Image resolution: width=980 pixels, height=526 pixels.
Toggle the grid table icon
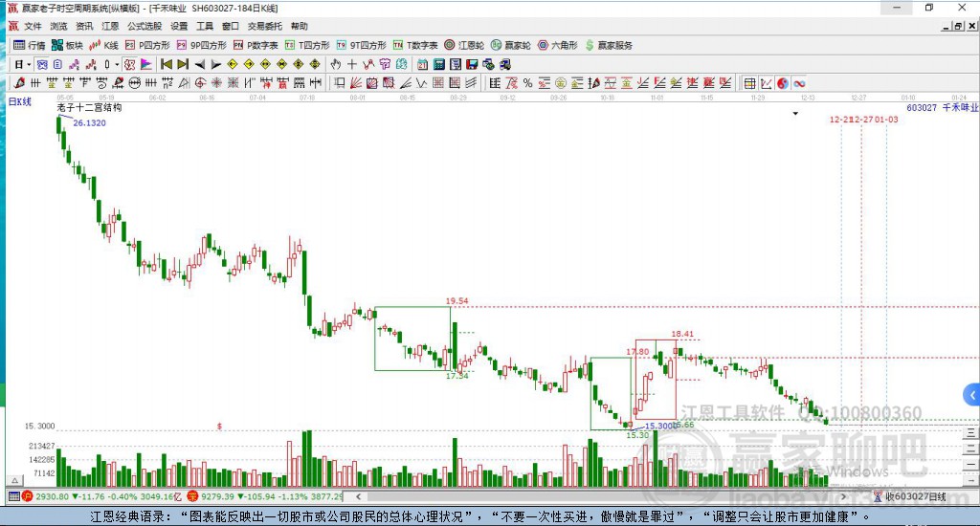click(x=750, y=83)
